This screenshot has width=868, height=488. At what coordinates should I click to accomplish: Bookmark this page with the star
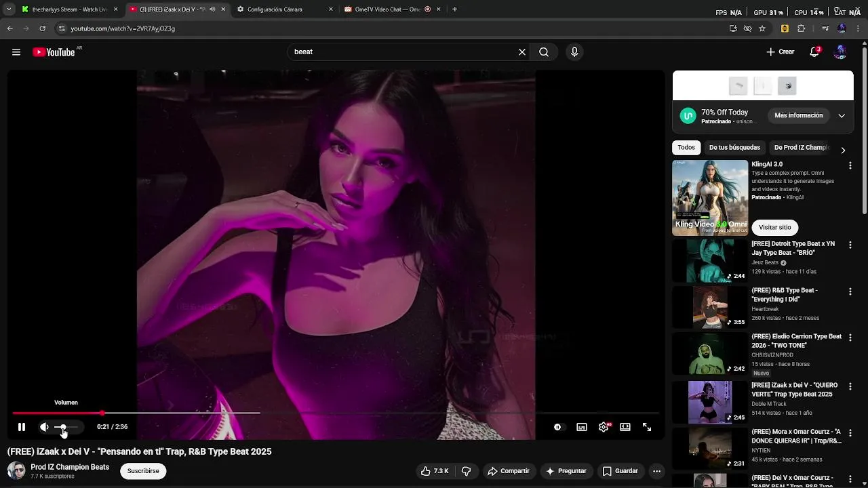click(x=762, y=28)
